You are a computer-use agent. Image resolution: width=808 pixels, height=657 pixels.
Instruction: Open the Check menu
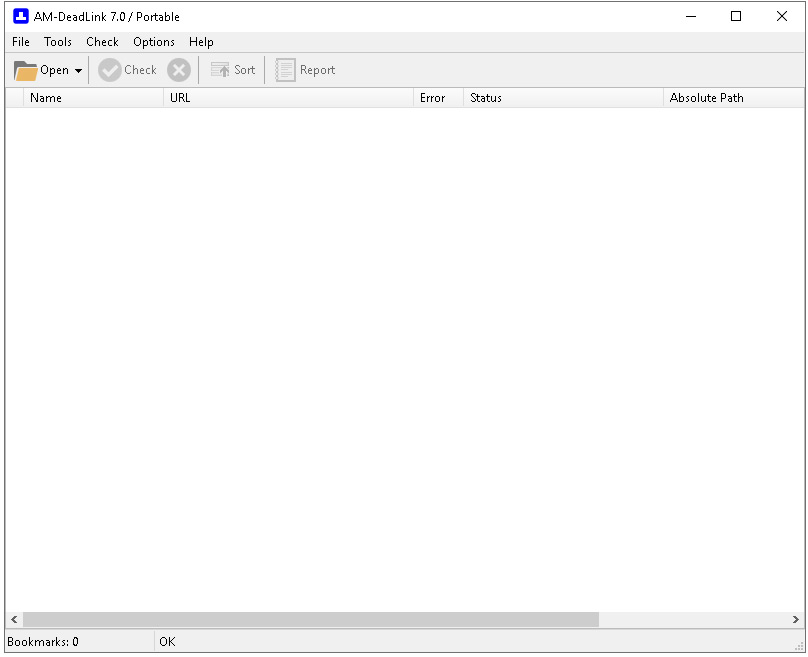tap(103, 42)
